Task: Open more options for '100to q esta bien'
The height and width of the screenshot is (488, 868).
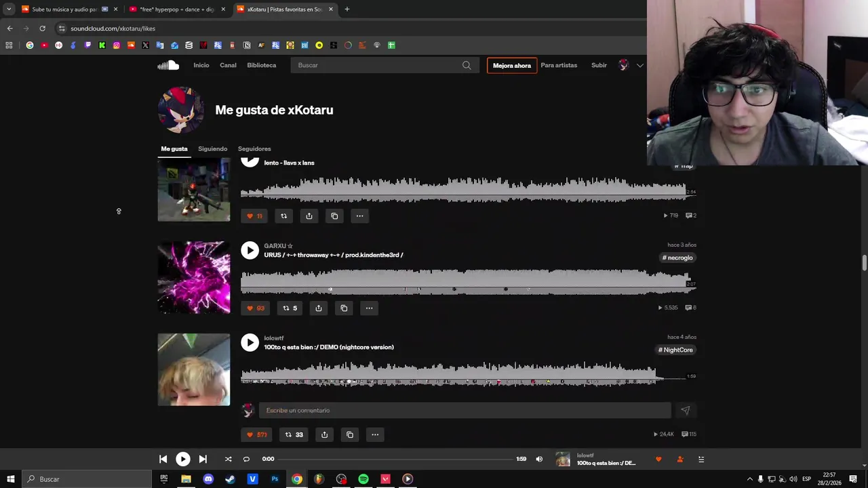Action: pos(375,434)
